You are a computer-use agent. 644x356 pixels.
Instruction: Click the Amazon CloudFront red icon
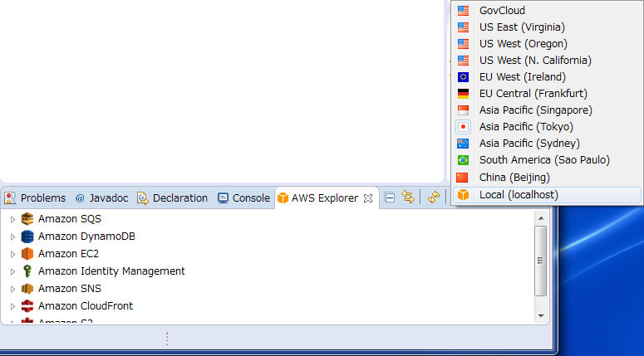click(x=27, y=306)
